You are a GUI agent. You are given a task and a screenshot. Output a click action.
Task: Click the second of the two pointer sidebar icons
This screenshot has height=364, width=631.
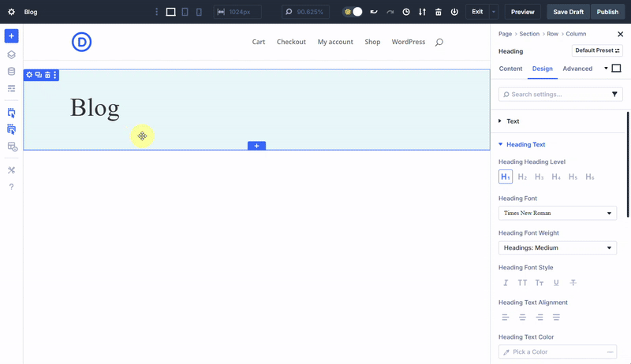(11, 129)
